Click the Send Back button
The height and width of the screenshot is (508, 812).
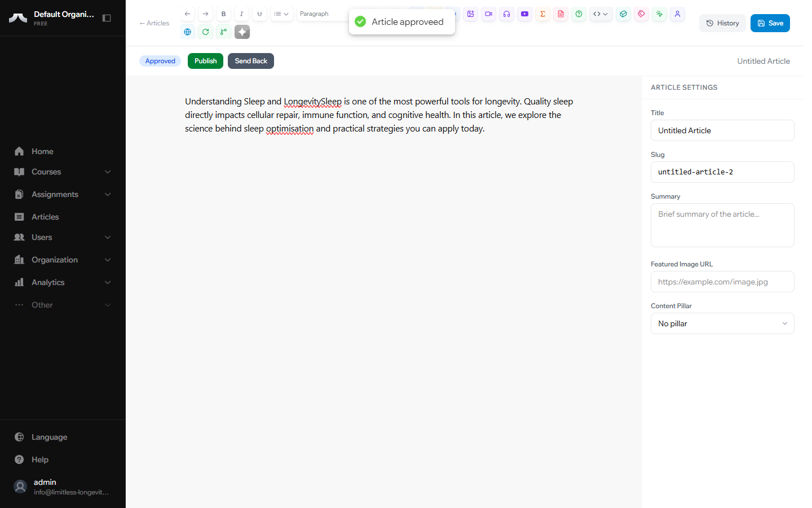click(251, 61)
